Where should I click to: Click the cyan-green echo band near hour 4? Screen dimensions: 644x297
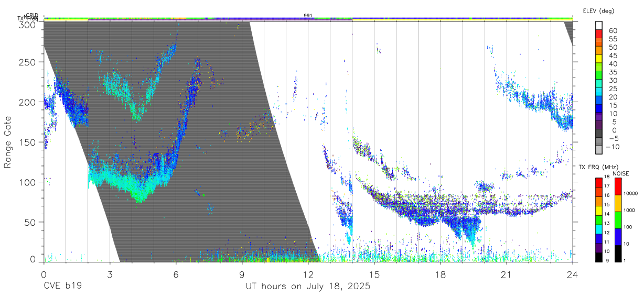131,181
